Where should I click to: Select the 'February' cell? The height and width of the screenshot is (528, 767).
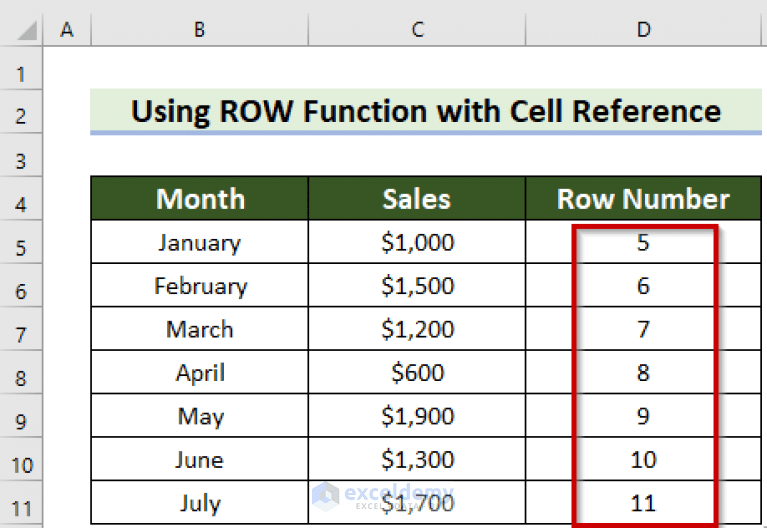point(200,285)
